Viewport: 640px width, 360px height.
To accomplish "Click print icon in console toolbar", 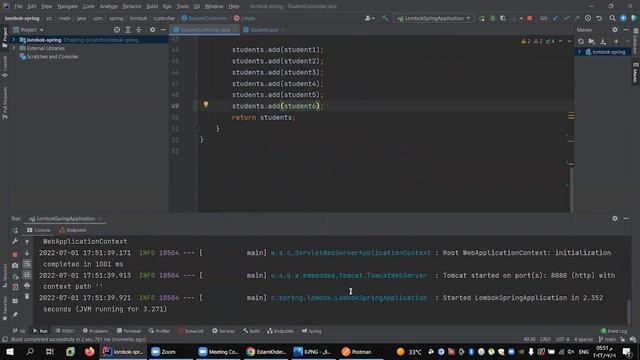I will 27,285.
